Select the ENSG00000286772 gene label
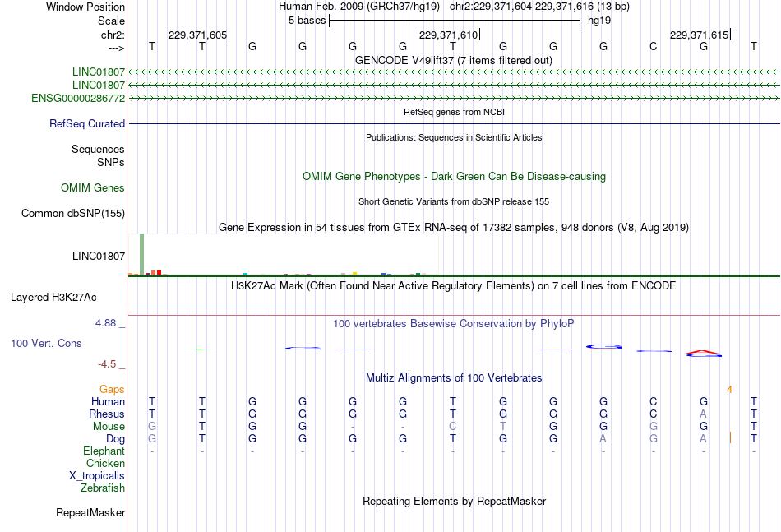 pyautogui.click(x=78, y=98)
